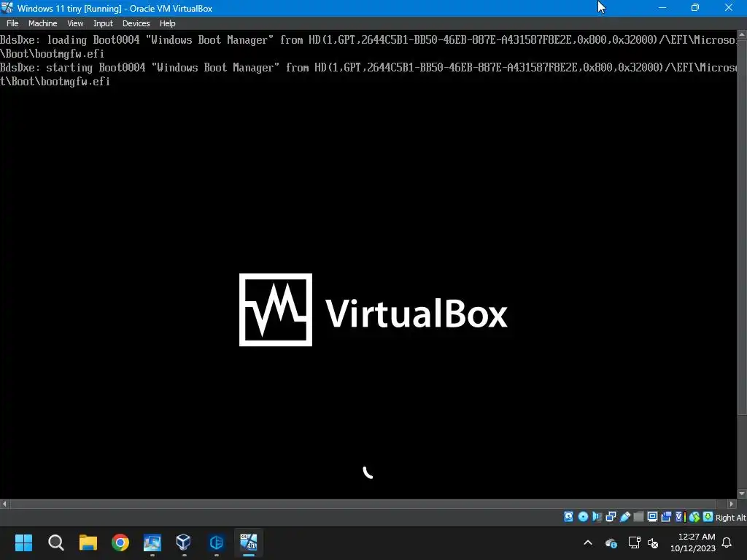Screen dimensions: 747x560
Task: Close the Windows 11 tiny VM window
Action: pyautogui.click(x=729, y=7)
